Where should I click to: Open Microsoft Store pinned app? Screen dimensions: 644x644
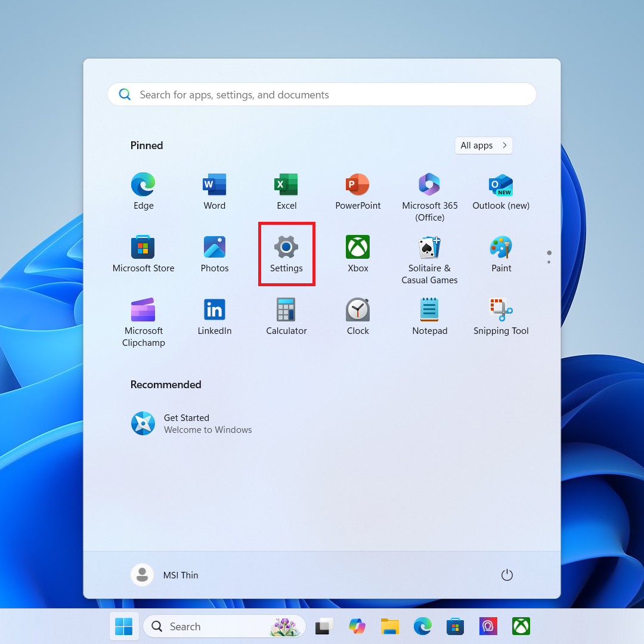143,254
